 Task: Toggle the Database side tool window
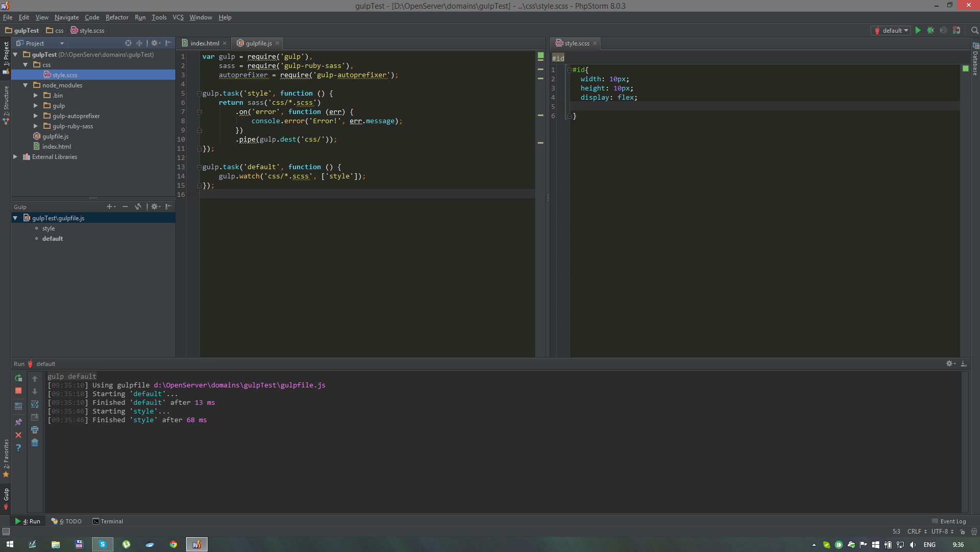point(975,59)
